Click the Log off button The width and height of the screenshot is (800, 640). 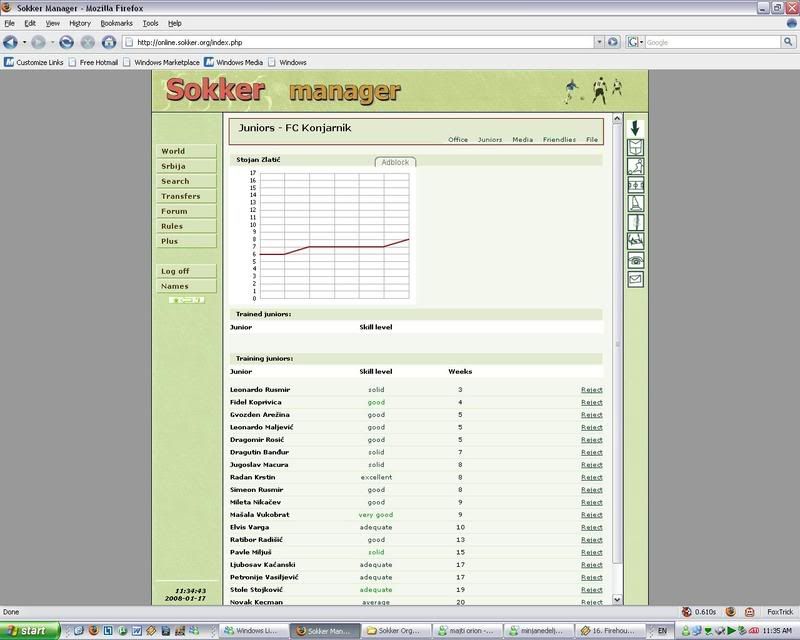coord(176,271)
